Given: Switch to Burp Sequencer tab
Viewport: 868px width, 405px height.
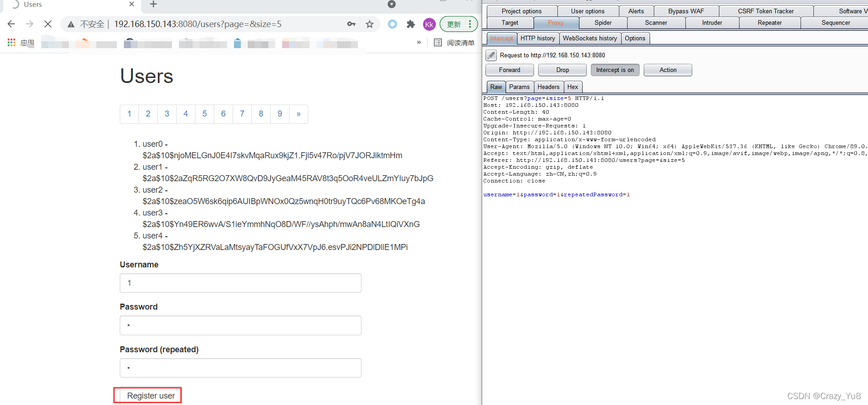Looking at the screenshot, I should coord(835,22).
